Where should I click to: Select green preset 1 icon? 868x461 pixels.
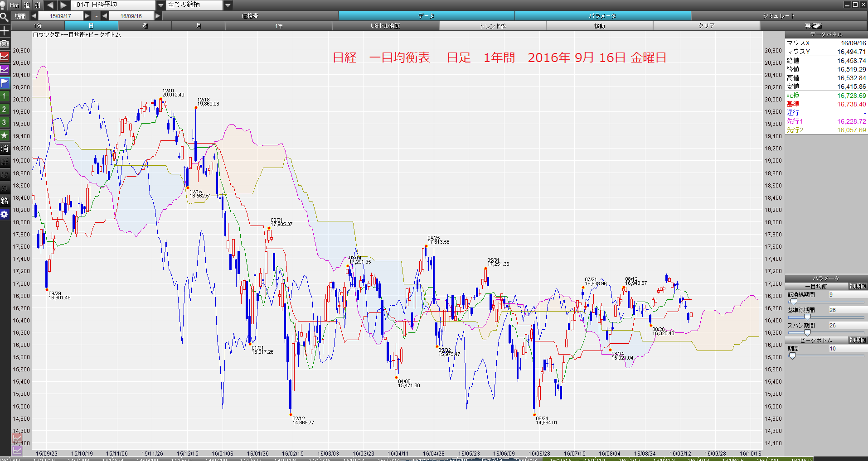(x=5, y=96)
